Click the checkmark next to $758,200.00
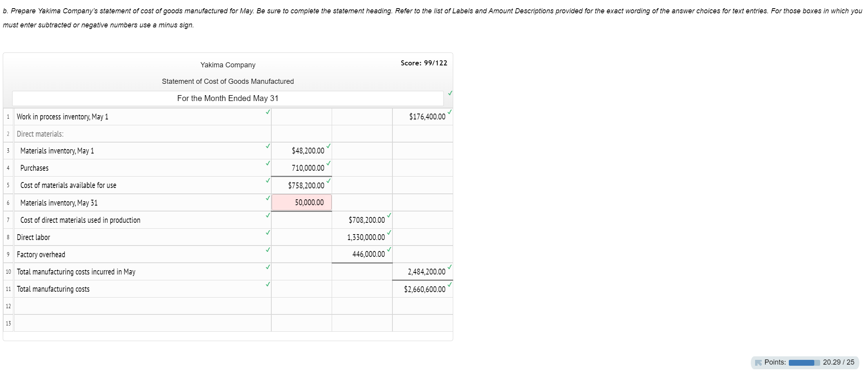The width and height of the screenshot is (868, 372). 329,181
